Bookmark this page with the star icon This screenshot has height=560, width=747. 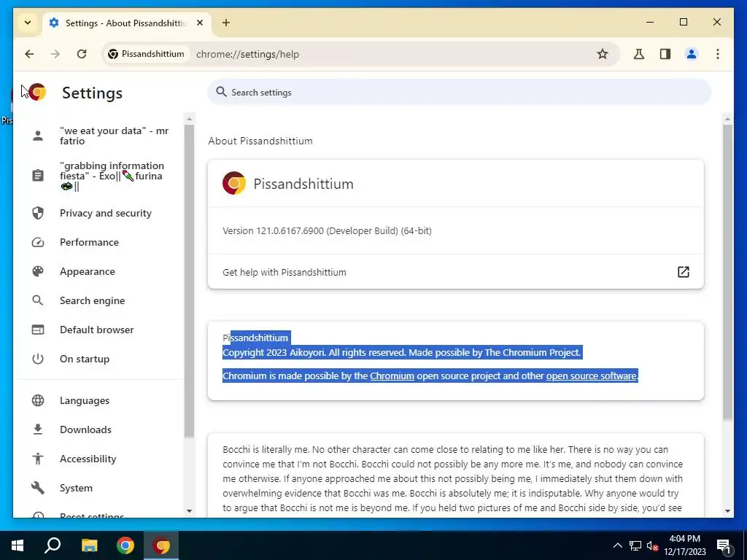click(x=602, y=54)
